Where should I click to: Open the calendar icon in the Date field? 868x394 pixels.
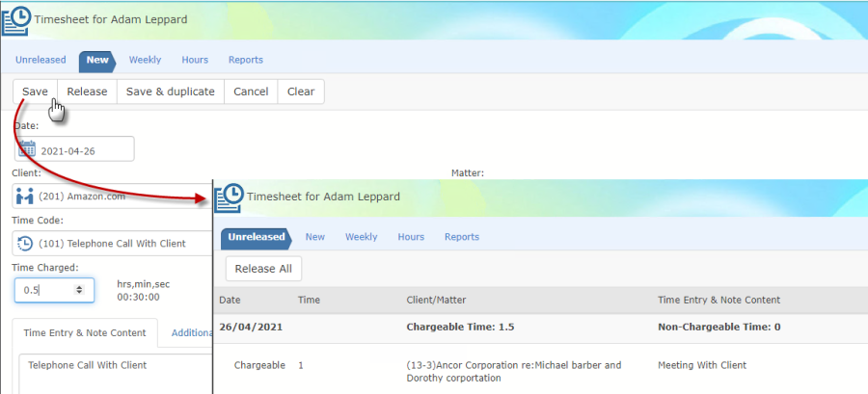click(27, 149)
